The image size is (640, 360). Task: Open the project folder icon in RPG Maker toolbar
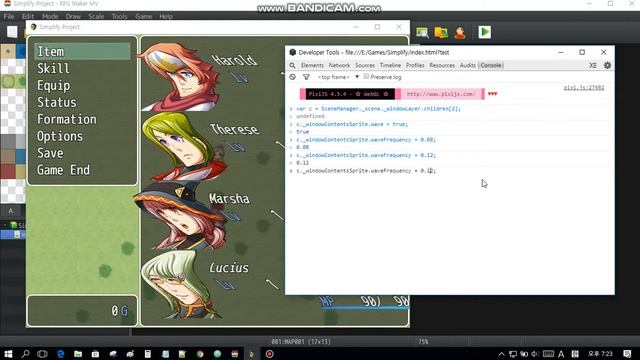(x=441, y=32)
